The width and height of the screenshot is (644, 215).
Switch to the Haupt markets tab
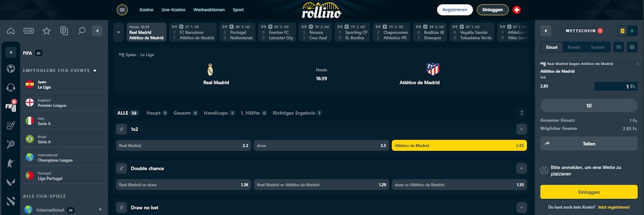(x=157, y=112)
